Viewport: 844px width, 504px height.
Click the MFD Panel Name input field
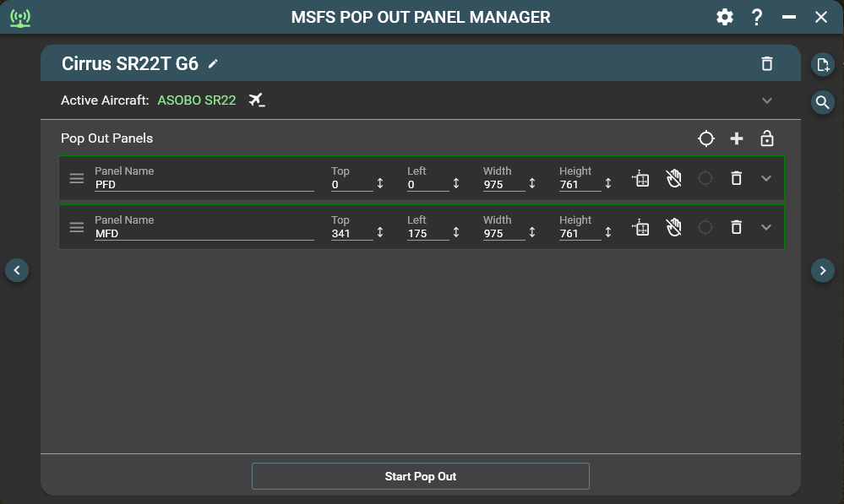[x=204, y=233]
